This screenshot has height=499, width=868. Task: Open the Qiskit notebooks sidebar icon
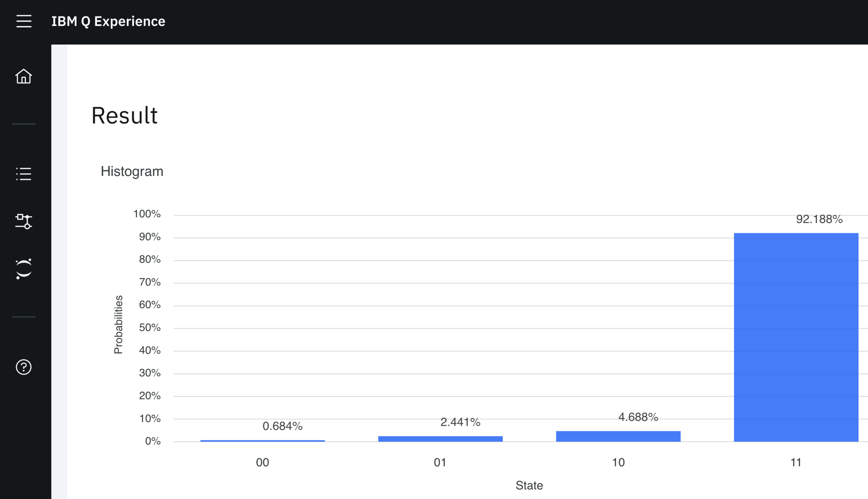tap(24, 269)
